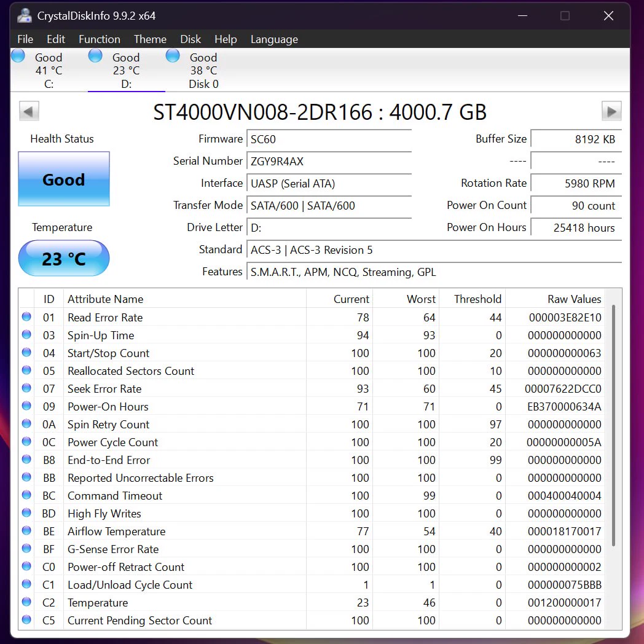The image size is (644, 644).
Task: Click the Serial Number field ZGY9R4AX
Action: [329, 161]
